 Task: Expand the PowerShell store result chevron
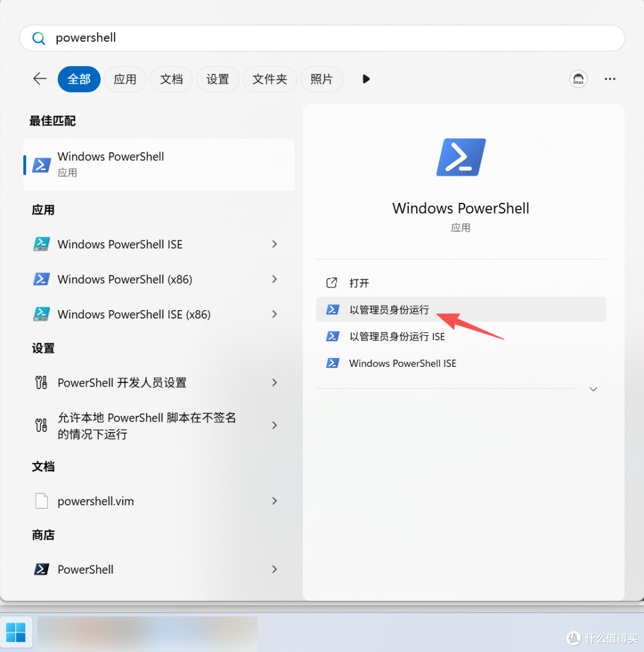click(274, 569)
